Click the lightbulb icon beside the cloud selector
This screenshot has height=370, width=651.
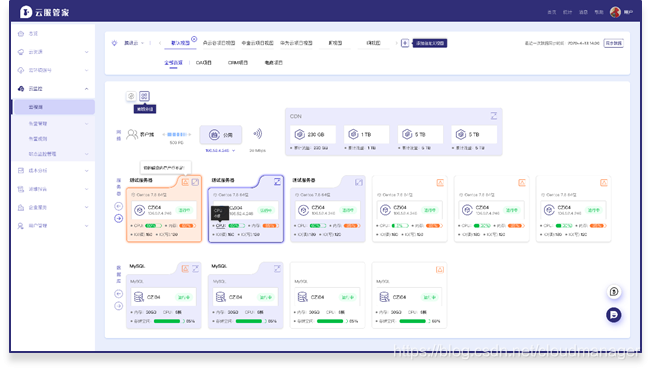pyautogui.click(x=115, y=43)
